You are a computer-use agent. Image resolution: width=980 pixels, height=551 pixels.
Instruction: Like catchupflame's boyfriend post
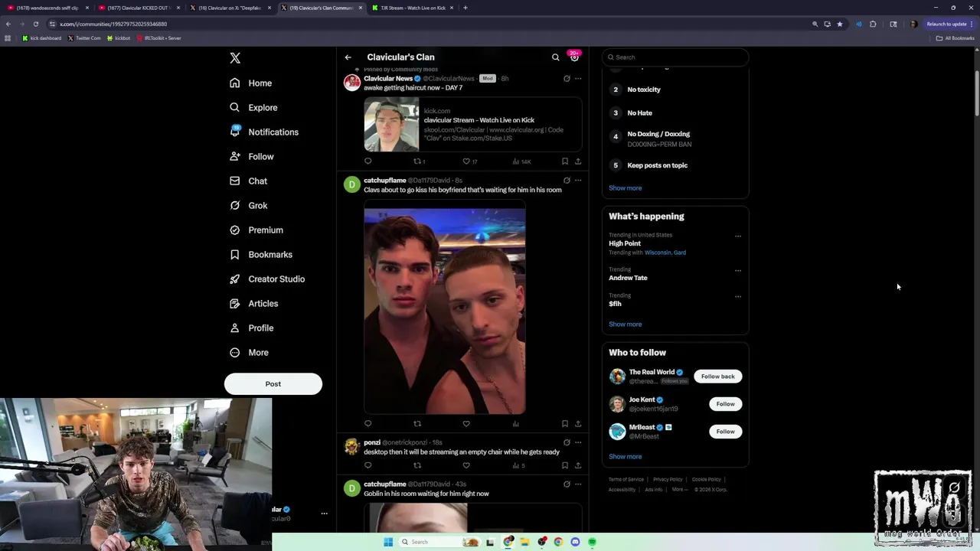pos(466,423)
